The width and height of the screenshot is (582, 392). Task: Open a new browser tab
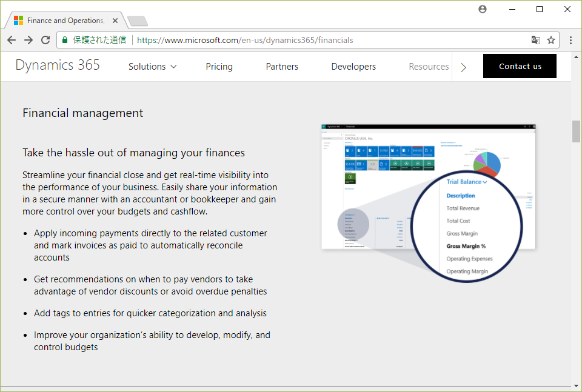138,21
